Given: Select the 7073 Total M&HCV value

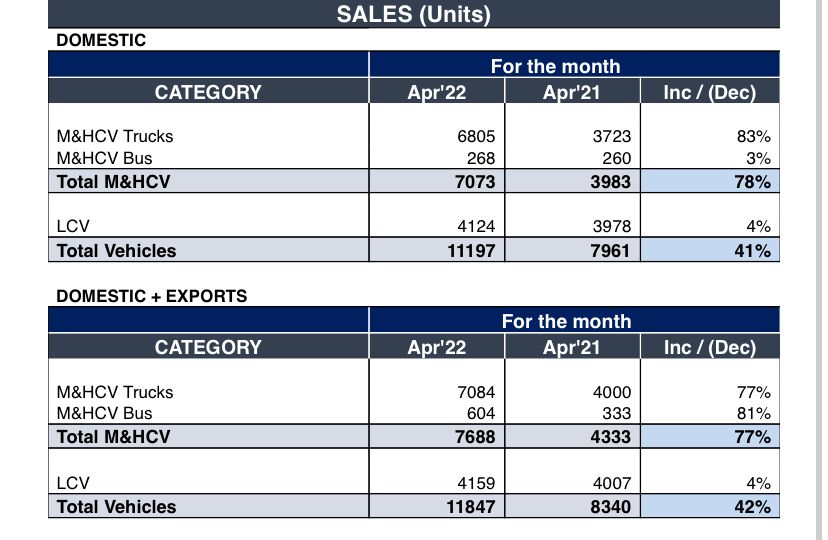Looking at the screenshot, I should pos(474,182).
